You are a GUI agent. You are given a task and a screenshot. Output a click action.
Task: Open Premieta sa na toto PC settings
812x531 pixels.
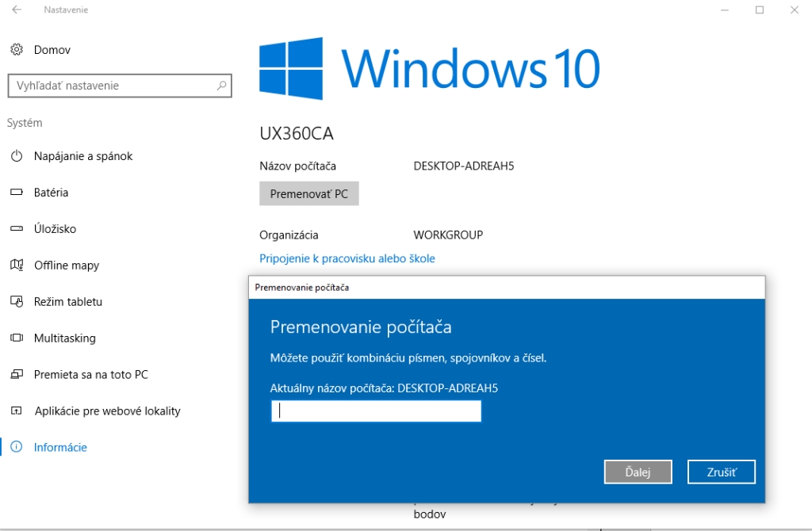click(x=90, y=375)
